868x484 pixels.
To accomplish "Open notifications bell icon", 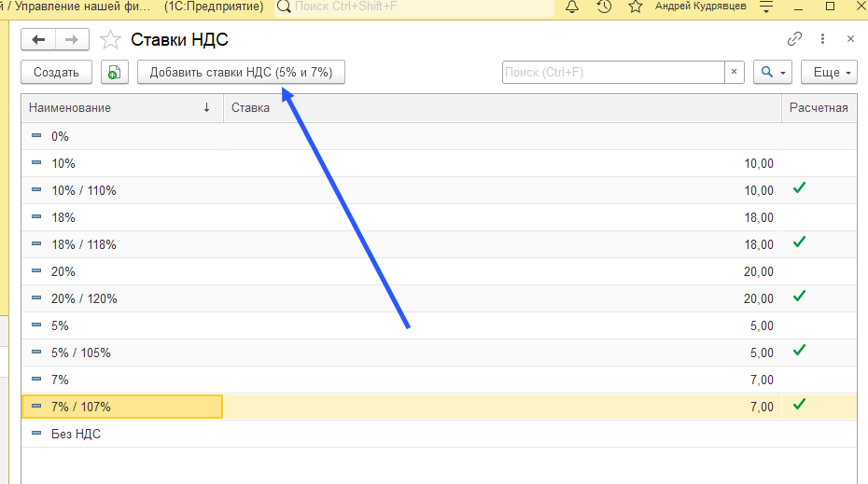I will [572, 7].
